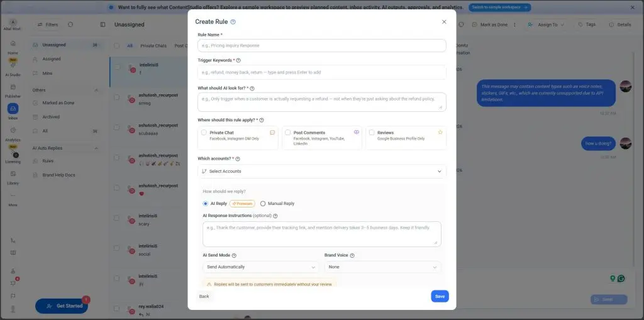Click the refresh icon beside Filters
The width and height of the screenshot is (644, 320).
(x=70, y=25)
